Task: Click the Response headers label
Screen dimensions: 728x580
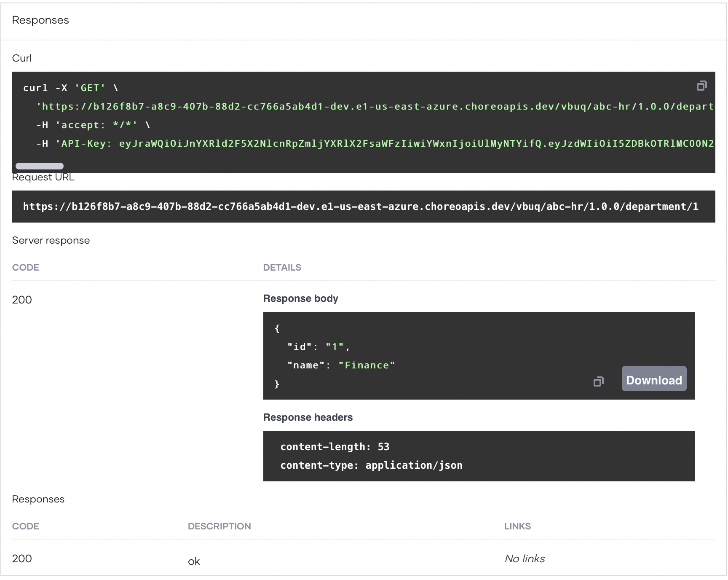Action: pos(308,417)
